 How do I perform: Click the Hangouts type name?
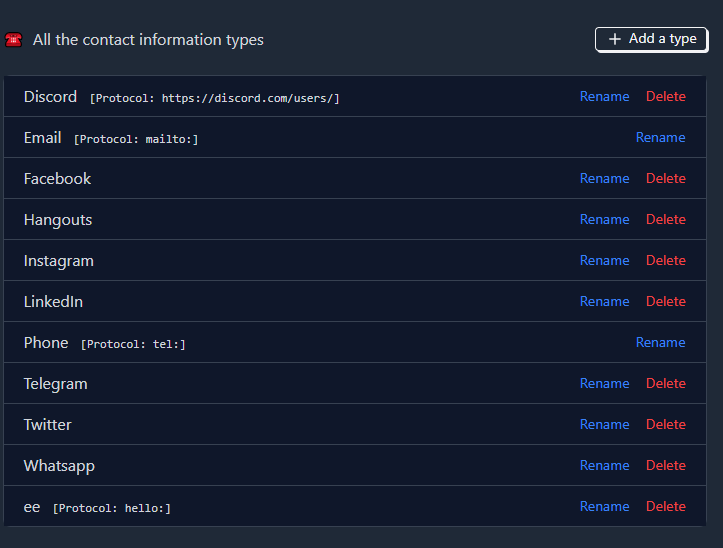[58, 220]
